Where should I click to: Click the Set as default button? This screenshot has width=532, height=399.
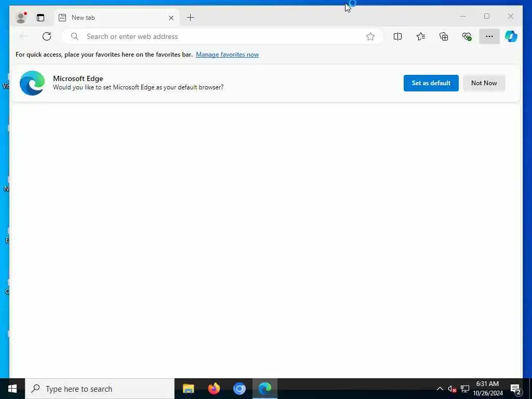(x=431, y=83)
